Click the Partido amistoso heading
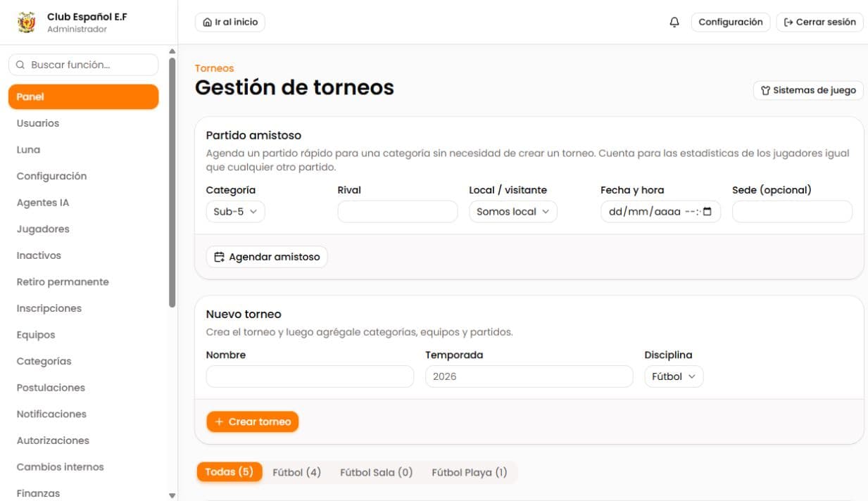This screenshot has width=868, height=501. coord(253,135)
